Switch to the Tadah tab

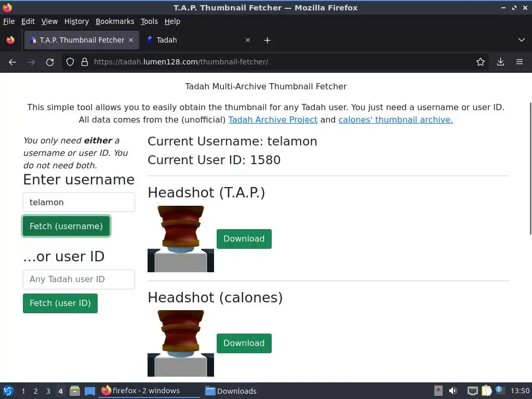[x=198, y=40]
